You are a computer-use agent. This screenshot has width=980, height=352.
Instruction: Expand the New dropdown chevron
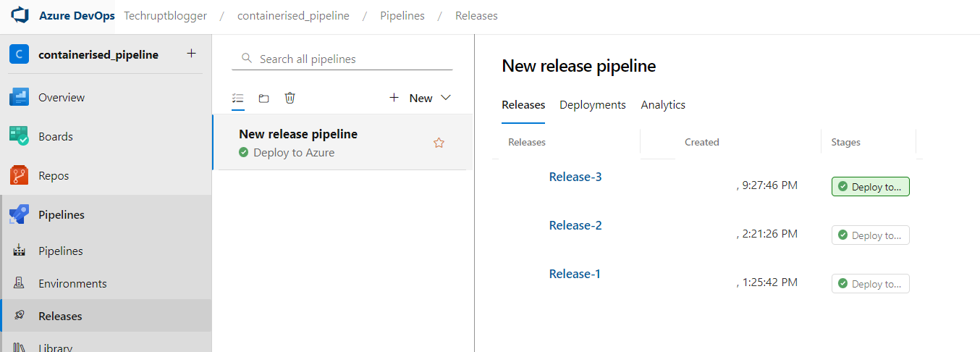(x=446, y=98)
